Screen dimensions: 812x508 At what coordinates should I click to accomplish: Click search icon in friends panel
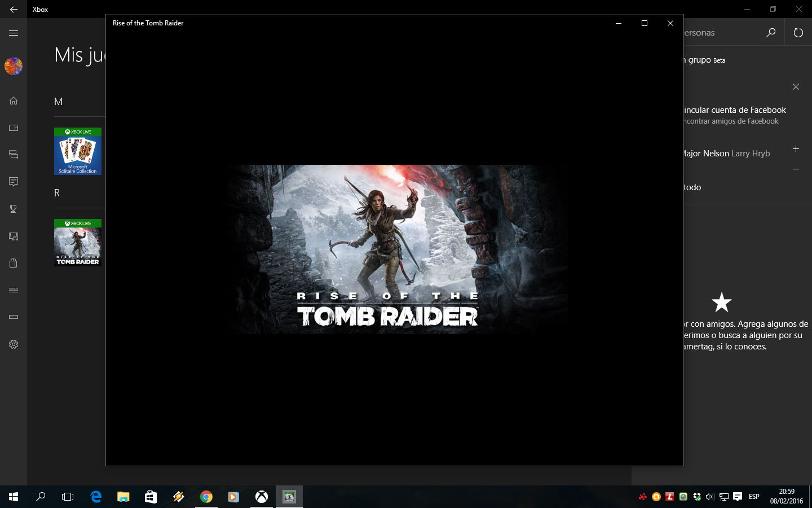(771, 33)
